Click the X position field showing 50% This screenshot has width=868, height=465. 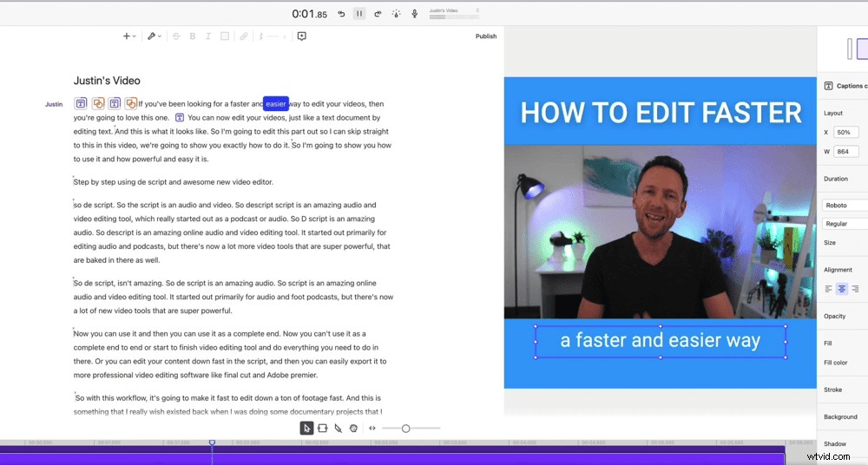846,133
